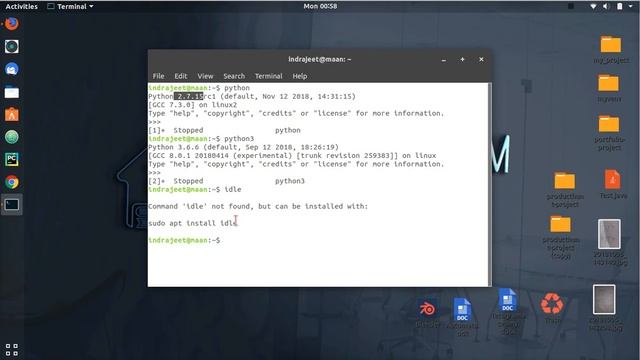640x360 pixels.
Task: Open the battery indicator in top bar
Action: [x=620, y=6]
